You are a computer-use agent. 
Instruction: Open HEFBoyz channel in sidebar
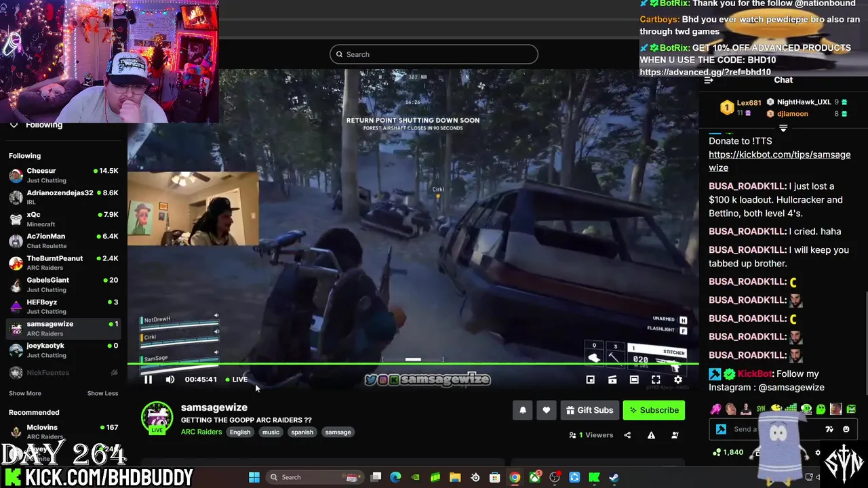[x=64, y=306]
